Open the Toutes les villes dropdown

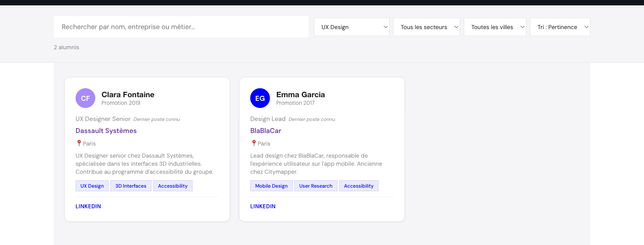point(495,27)
